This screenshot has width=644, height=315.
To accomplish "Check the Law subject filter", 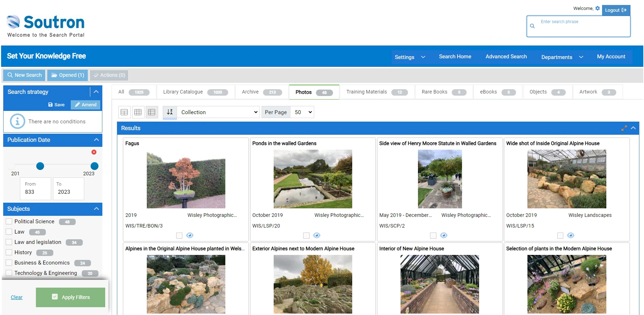I will tap(9, 232).
